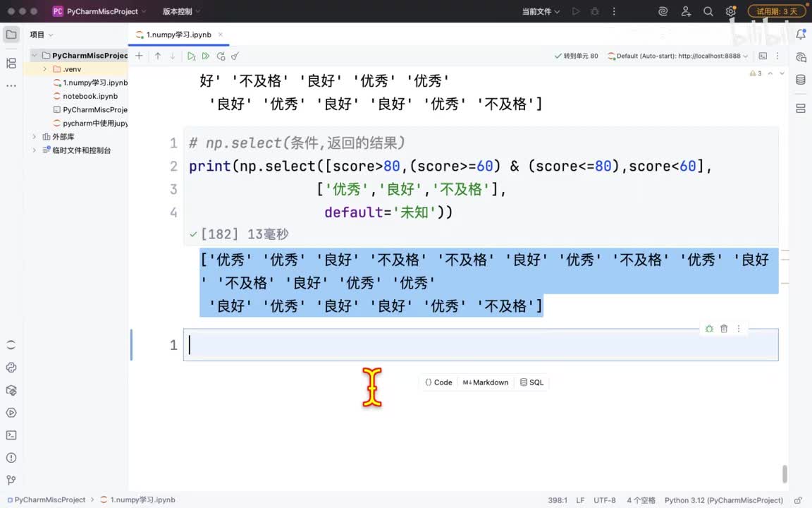
Task: Open 项目 view options dropdown
Action: click(x=42, y=35)
